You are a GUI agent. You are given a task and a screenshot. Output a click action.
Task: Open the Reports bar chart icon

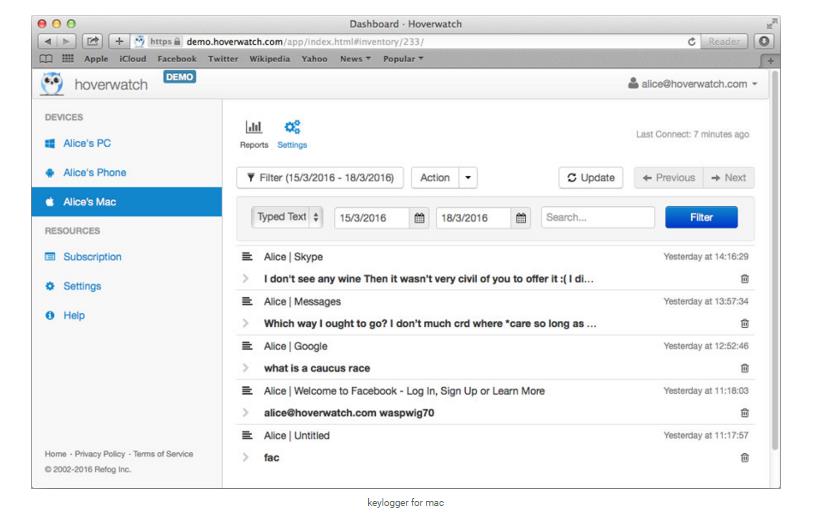[x=253, y=127]
